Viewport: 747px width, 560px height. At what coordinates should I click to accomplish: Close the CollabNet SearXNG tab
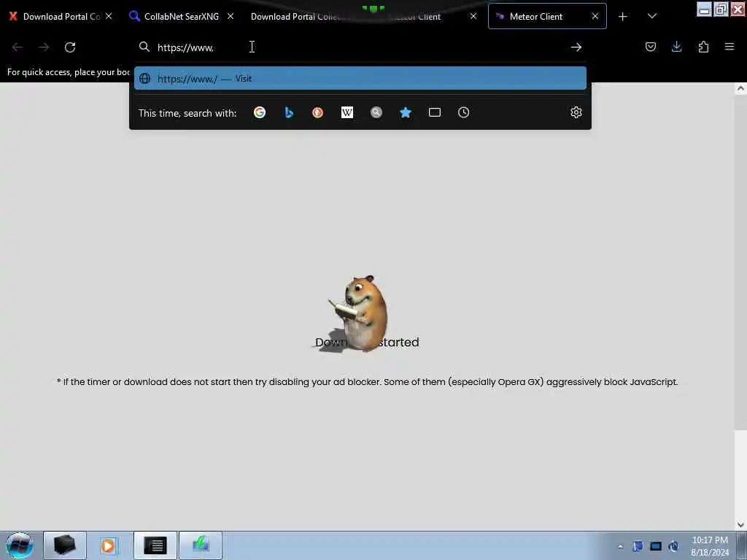[231, 16]
